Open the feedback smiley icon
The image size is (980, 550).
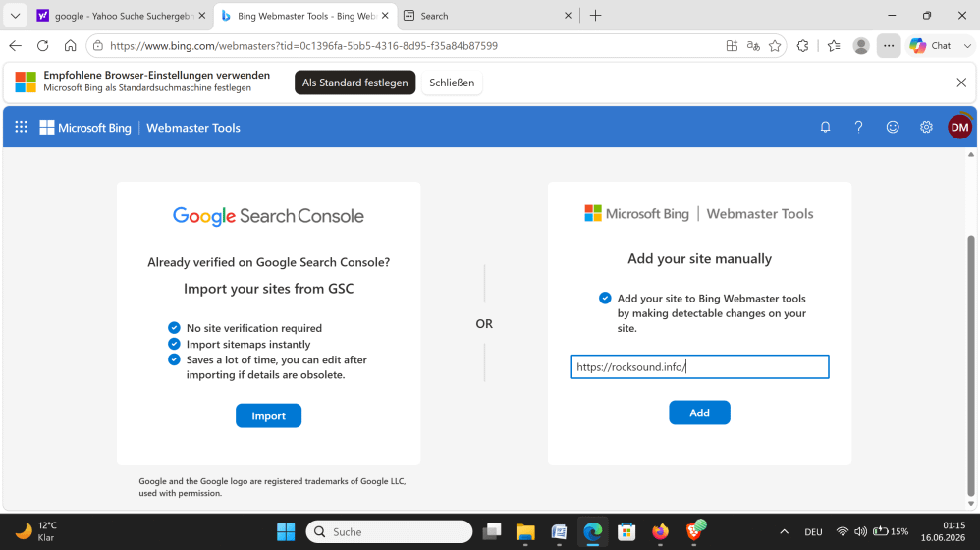pyautogui.click(x=893, y=128)
